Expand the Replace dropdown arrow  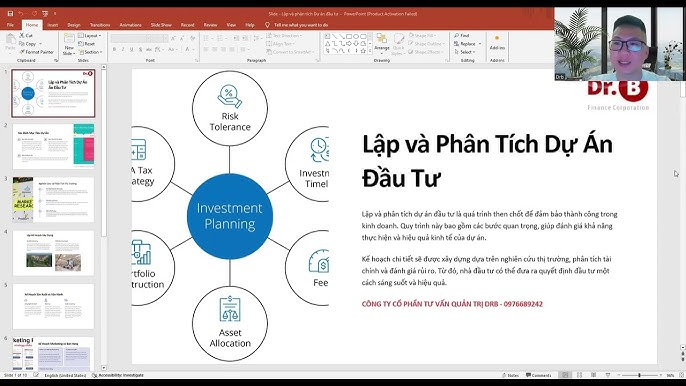pyautogui.click(x=480, y=44)
